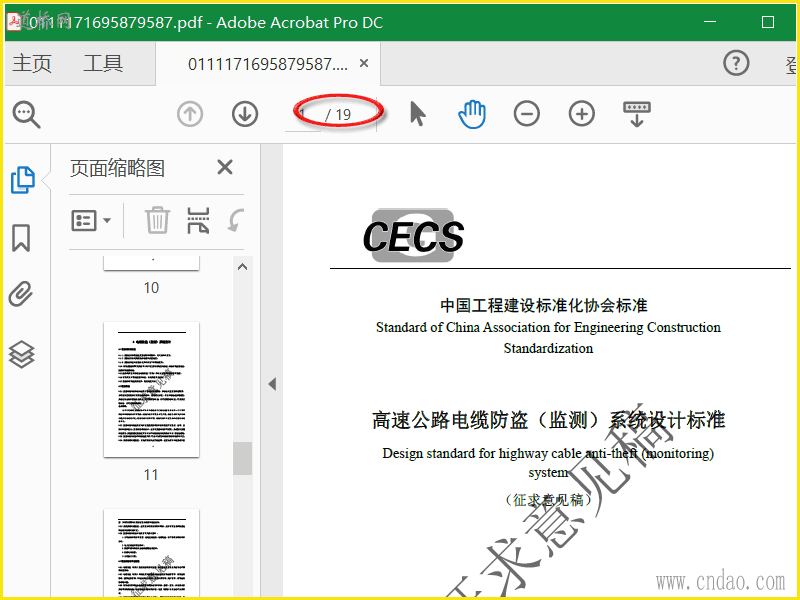Collapse the navigation pane with left triangle
Screen dimensions: 800x600
click(x=272, y=384)
